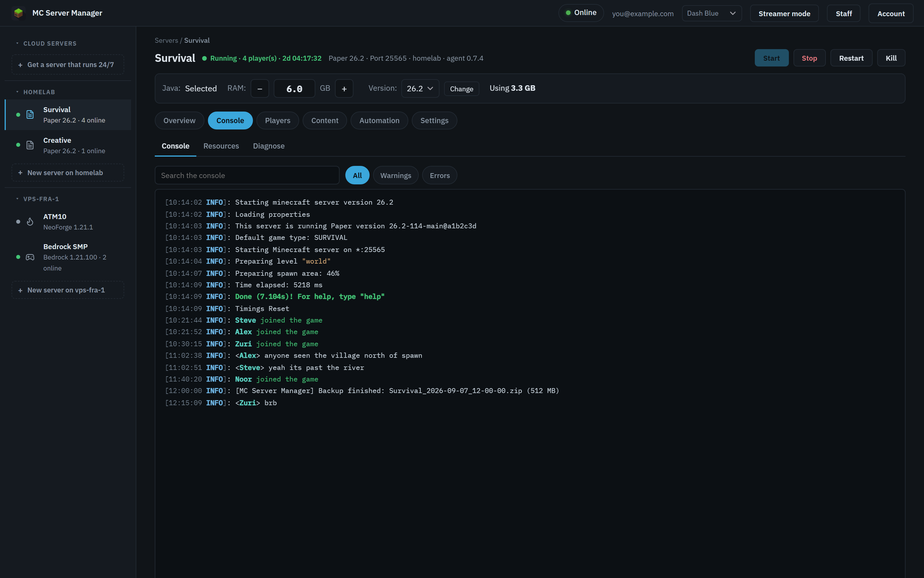This screenshot has height=578, width=924.
Task: Click New server on homelab
Action: click(x=68, y=173)
